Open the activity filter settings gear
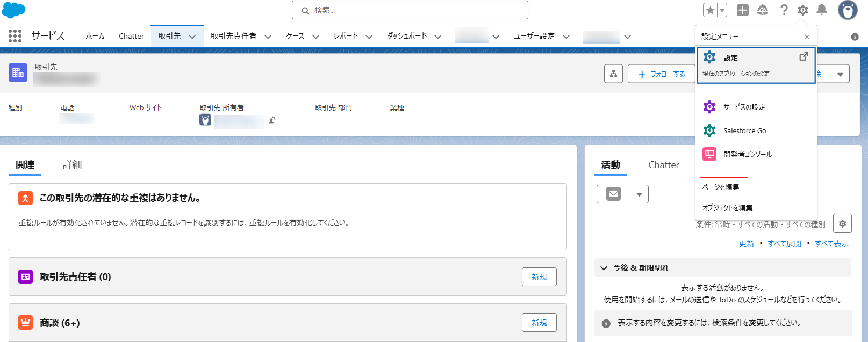 [x=842, y=223]
